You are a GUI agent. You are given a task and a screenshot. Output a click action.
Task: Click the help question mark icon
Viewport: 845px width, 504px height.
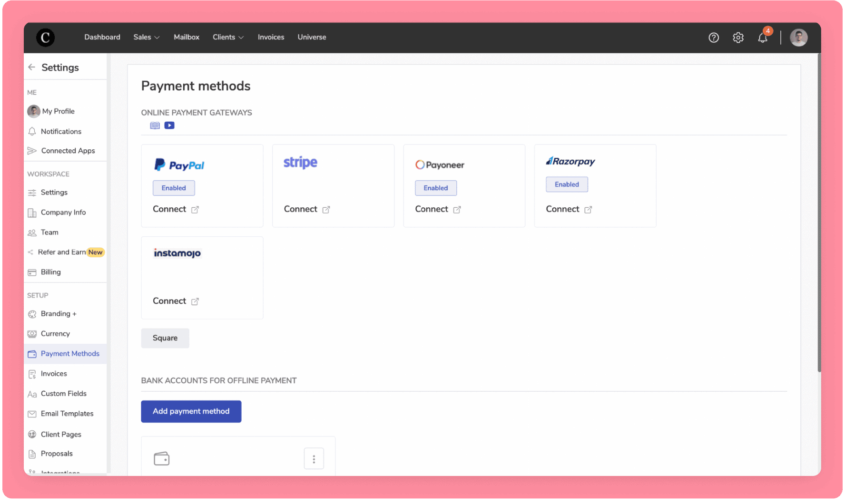pyautogui.click(x=713, y=38)
